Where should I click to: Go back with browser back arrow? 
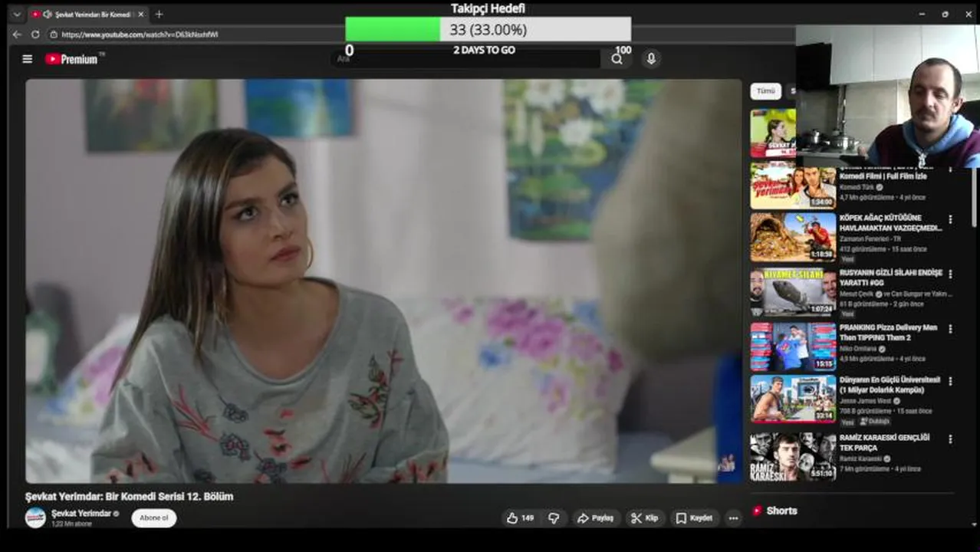tap(17, 34)
